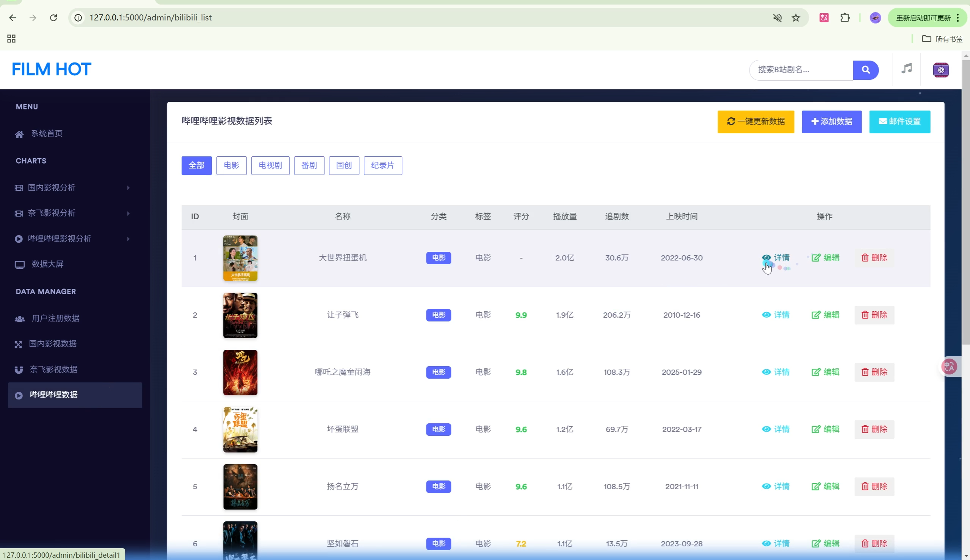Viewport: 970px width, 560px height.
Task: View details of 让子弹飞 via eye icon
Action: (x=766, y=315)
